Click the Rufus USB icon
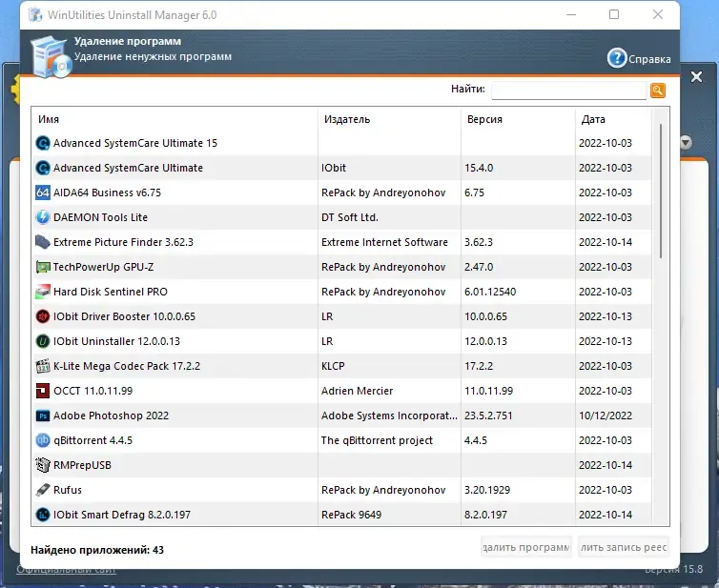The image size is (719, 588). coord(43,490)
